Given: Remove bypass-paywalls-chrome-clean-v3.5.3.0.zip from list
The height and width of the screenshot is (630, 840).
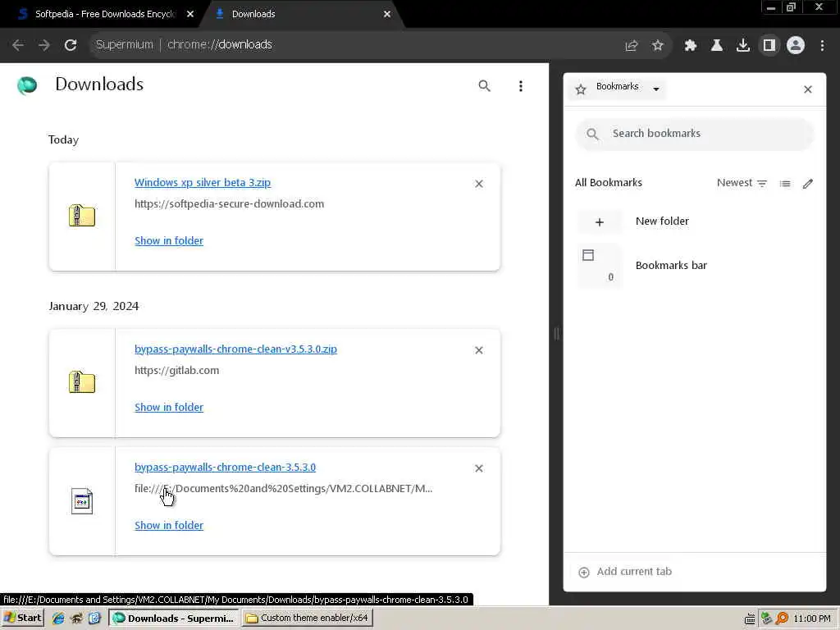Looking at the screenshot, I should pos(479,350).
